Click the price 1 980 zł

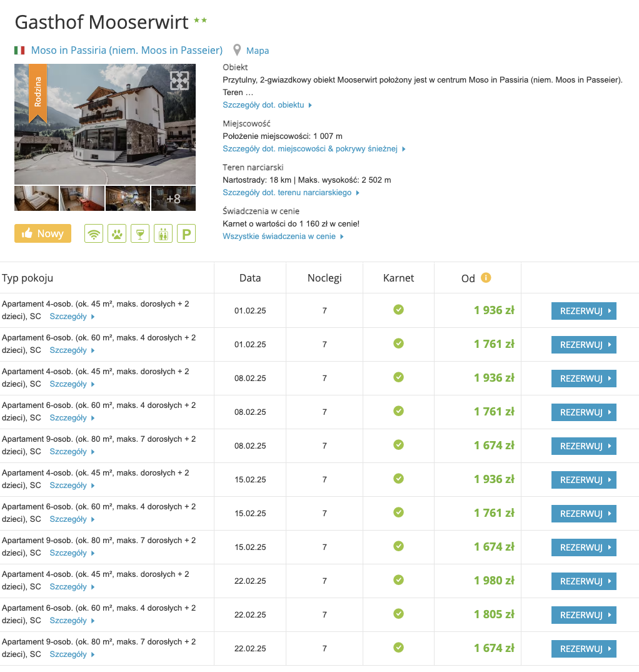tap(494, 580)
